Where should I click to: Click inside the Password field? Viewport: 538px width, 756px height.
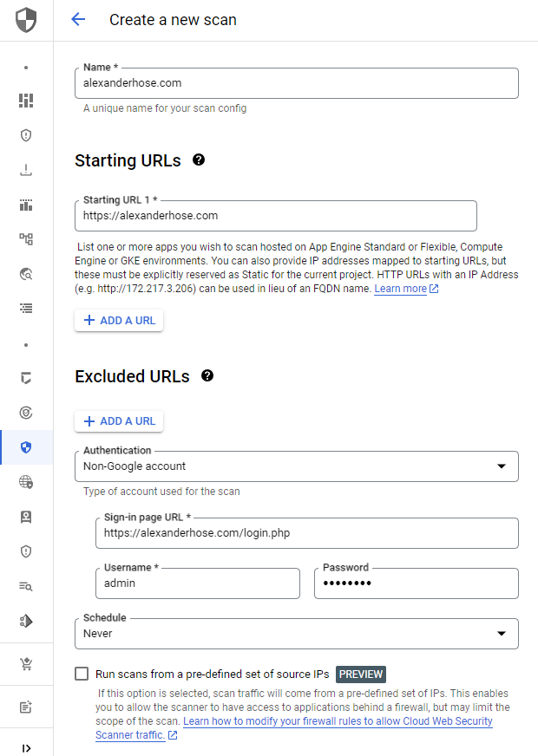click(x=416, y=583)
